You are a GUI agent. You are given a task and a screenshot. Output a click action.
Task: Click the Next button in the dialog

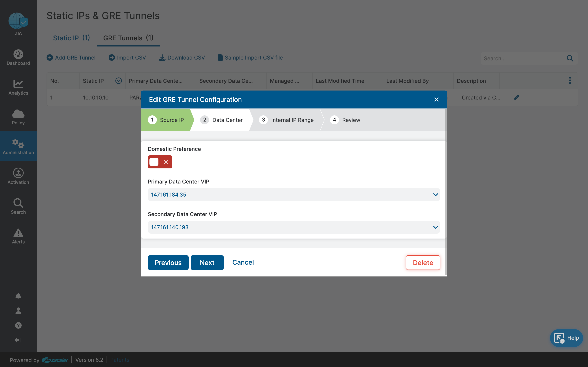coord(207,262)
